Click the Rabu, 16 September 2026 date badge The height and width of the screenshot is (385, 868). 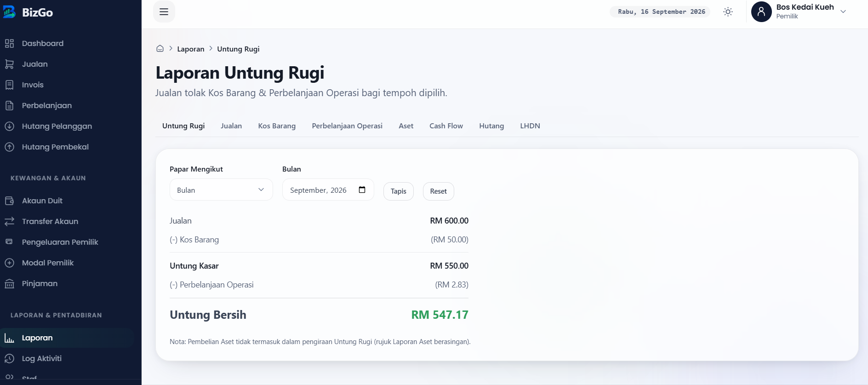(660, 12)
